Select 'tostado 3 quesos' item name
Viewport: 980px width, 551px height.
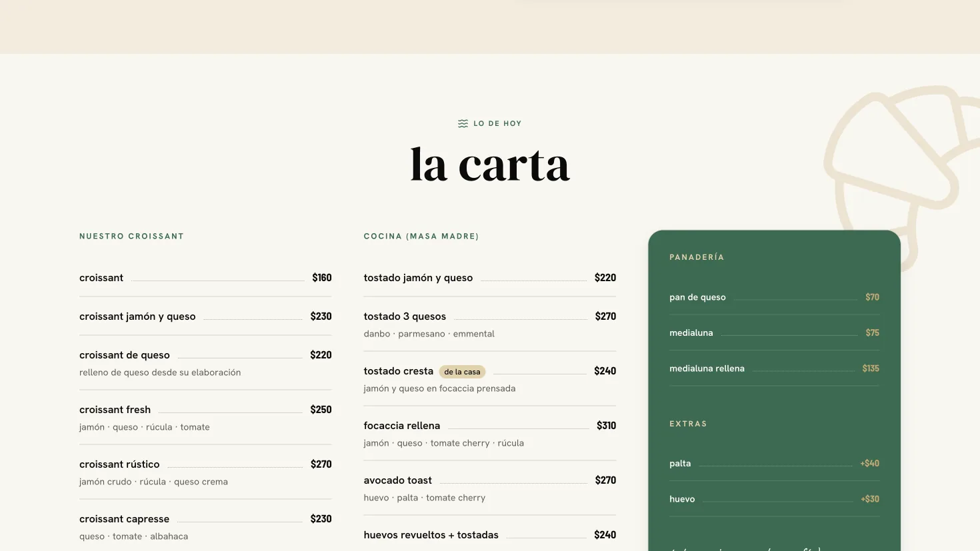405,316
